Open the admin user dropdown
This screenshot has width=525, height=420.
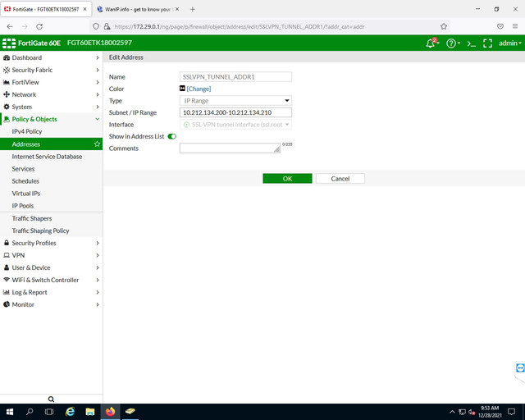click(510, 43)
